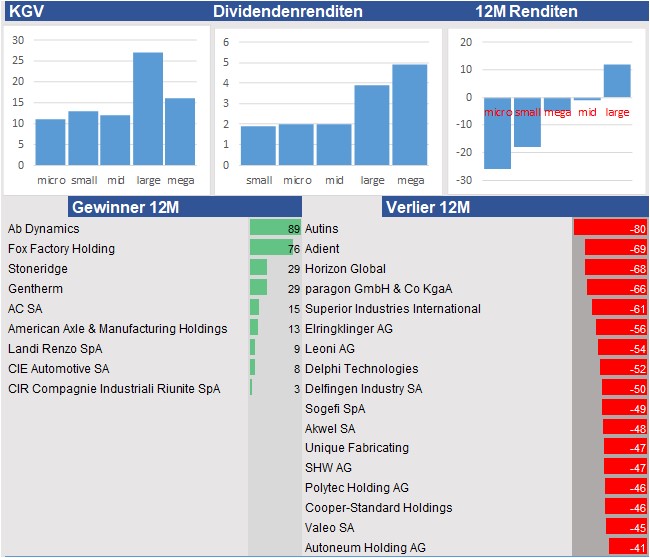This screenshot has height=558, width=650.
Task: Select the Stoneridge row
Action: coord(153,269)
